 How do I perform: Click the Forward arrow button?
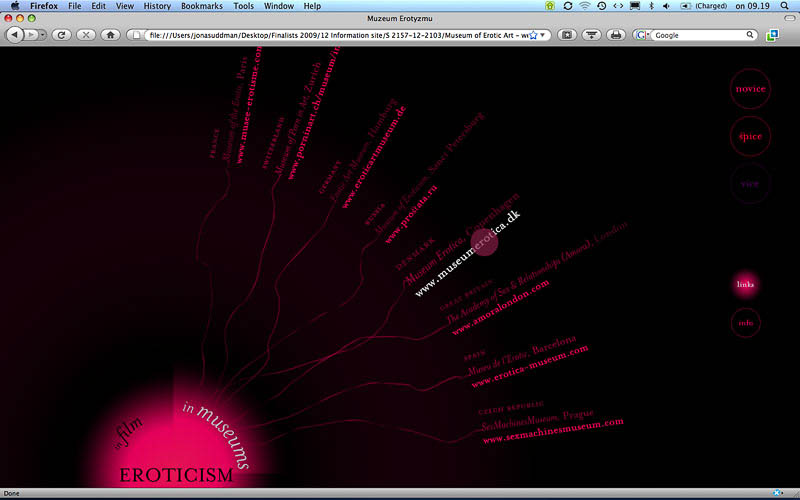(x=31, y=35)
